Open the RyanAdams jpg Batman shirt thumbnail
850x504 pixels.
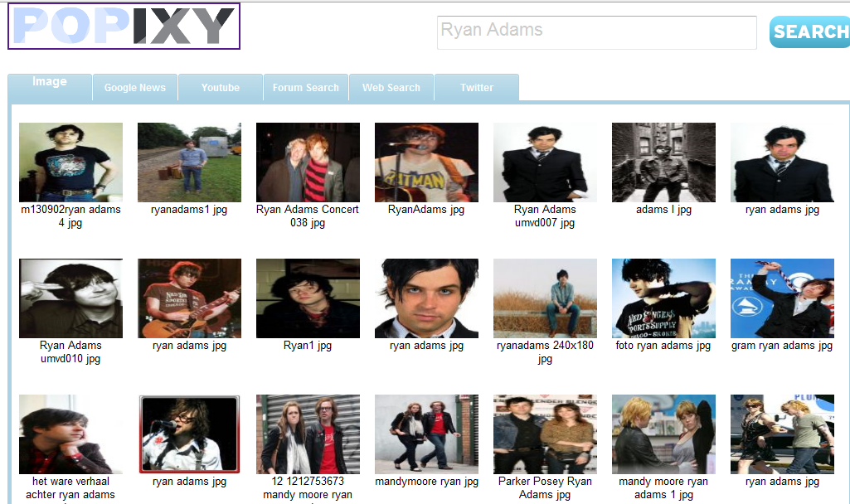[426, 162]
